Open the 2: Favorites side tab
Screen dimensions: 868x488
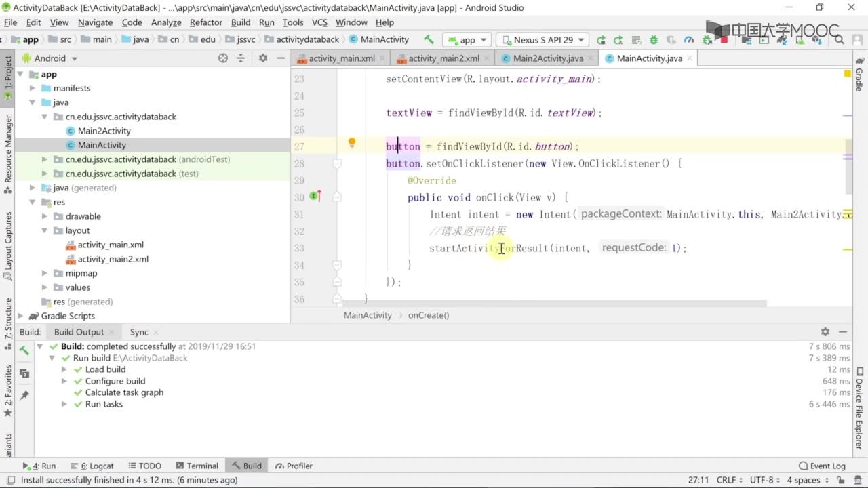tap(8, 391)
